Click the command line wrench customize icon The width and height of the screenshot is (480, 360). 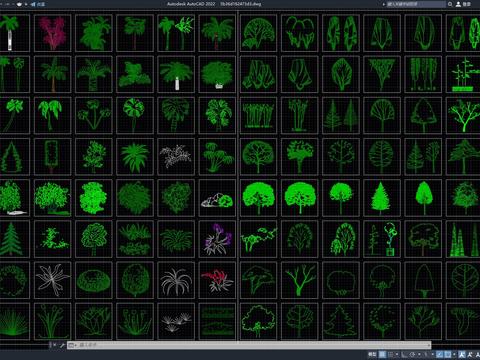coord(62,345)
